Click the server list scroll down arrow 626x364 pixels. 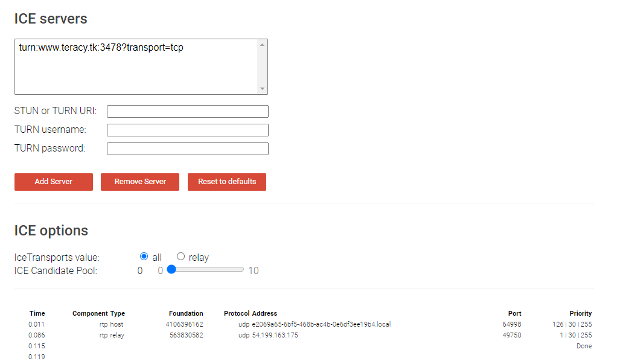point(263,89)
